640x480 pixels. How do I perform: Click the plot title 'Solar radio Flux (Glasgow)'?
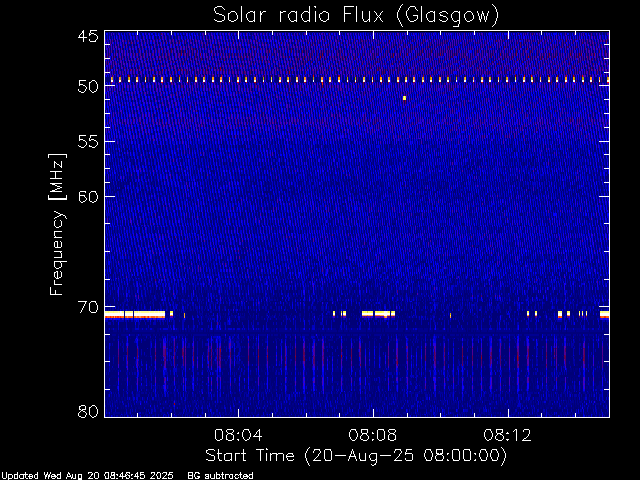tap(356, 16)
